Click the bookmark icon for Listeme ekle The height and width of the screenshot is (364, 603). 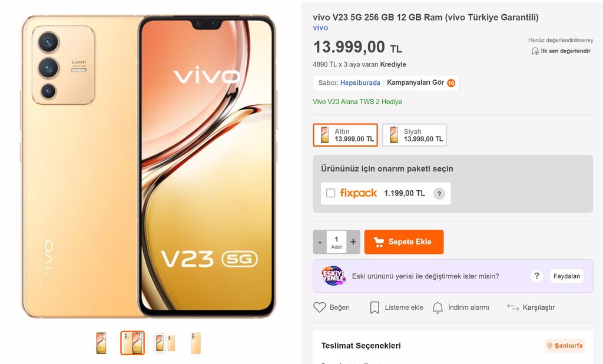click(x=374, y=307)
